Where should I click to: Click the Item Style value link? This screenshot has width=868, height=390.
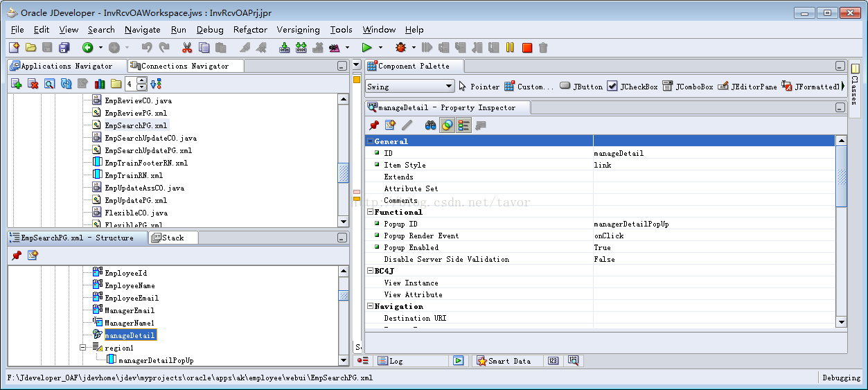click(x=603, y=165)
